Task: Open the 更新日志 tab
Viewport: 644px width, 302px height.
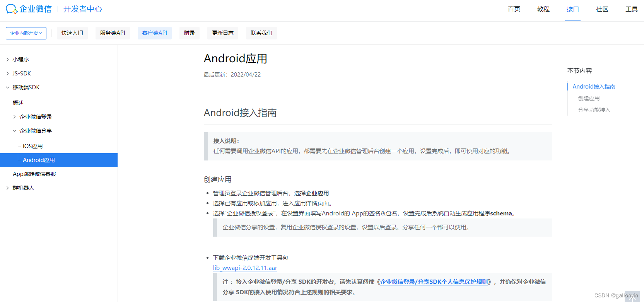Action: (x=223, y=33)
